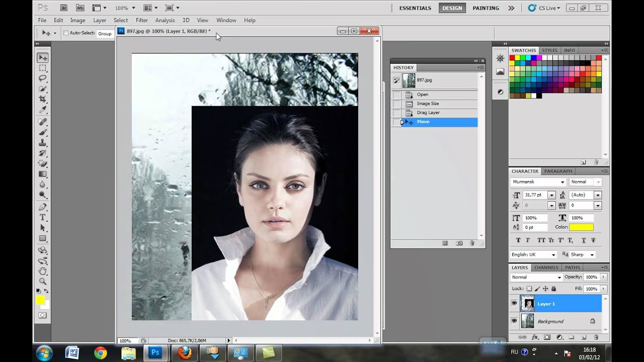Viewport: 644px width, 362px height.
Task: Select the Move tool
Action: (x=43, y=58)
